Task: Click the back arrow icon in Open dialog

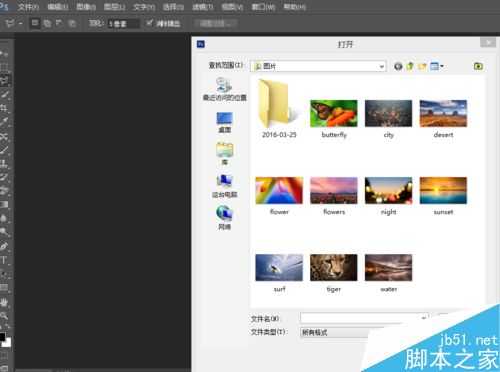Action: pyautogui.click(x=398, y=66)
